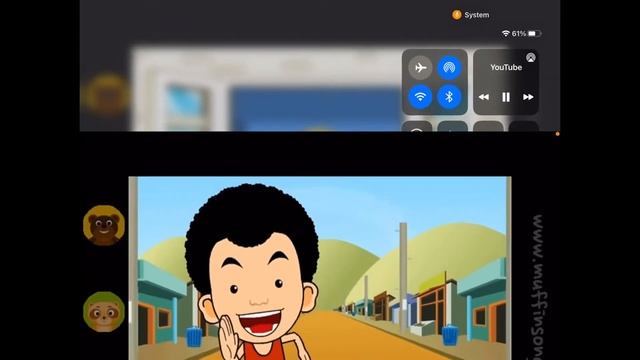Viewport: 640px width, 360px height.
Task: Tap the System indicator at top
Action: click(x=471, y=15)
